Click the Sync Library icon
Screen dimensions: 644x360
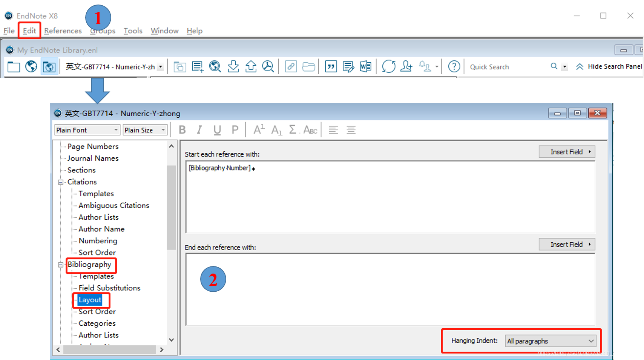coord(388,67)
